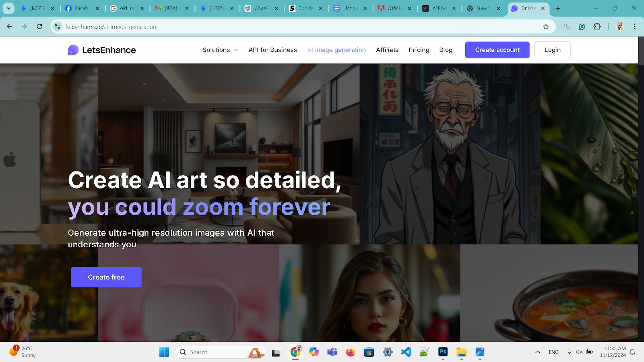
Task: Launch Copilot from the taskbar
Action: tap(314, 352)
